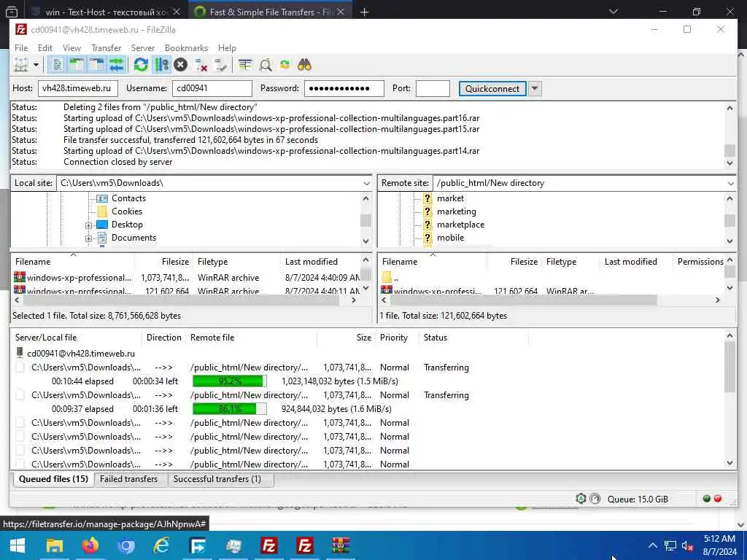Image resolution: width=747 pixels, height=560 pixels.
Task: Open the File menu
Action: click(x=21, y=47)
